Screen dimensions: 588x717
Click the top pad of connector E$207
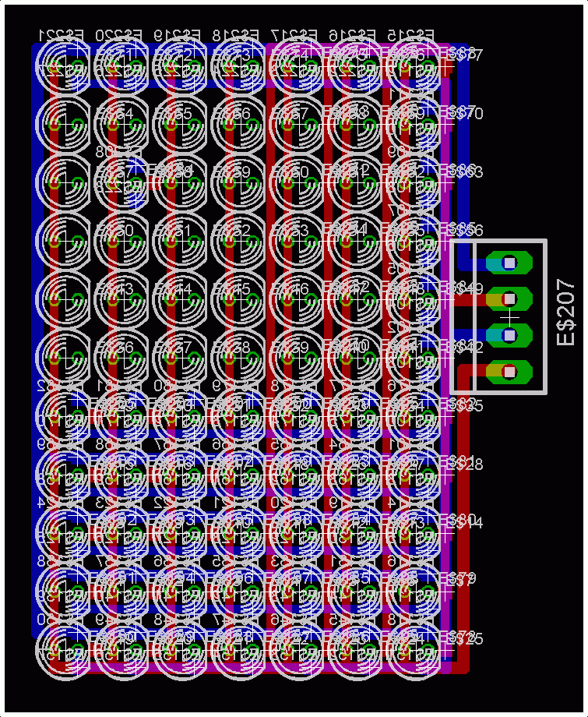[509, 263]
